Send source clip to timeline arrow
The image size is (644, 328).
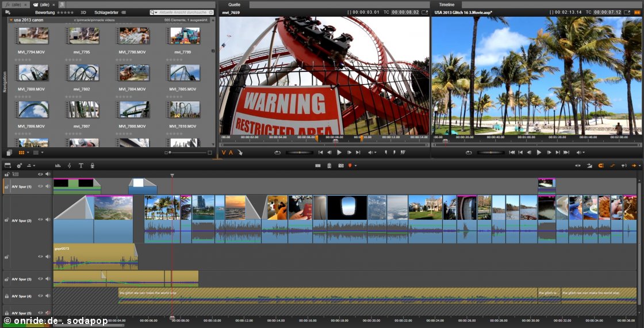pos(240,152)
